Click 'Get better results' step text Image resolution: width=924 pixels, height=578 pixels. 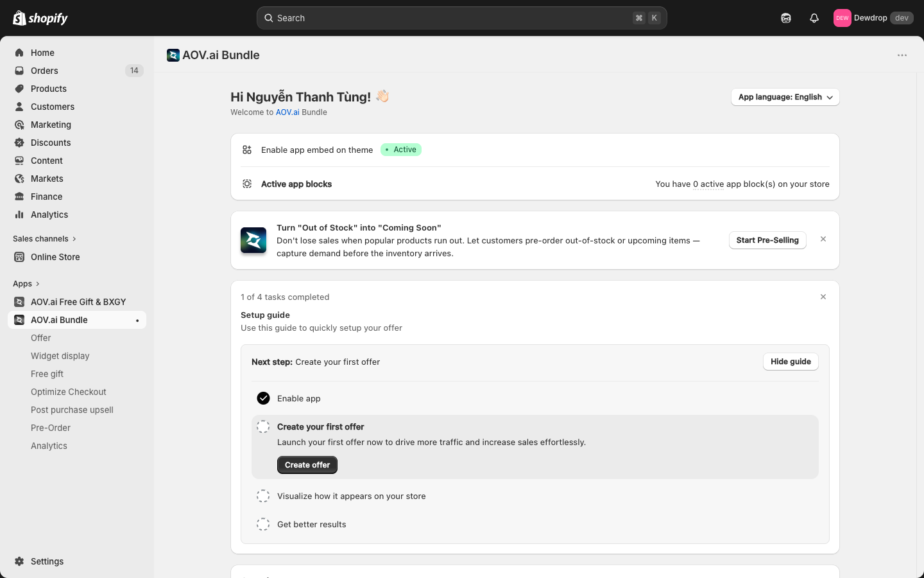click(312, 524)
